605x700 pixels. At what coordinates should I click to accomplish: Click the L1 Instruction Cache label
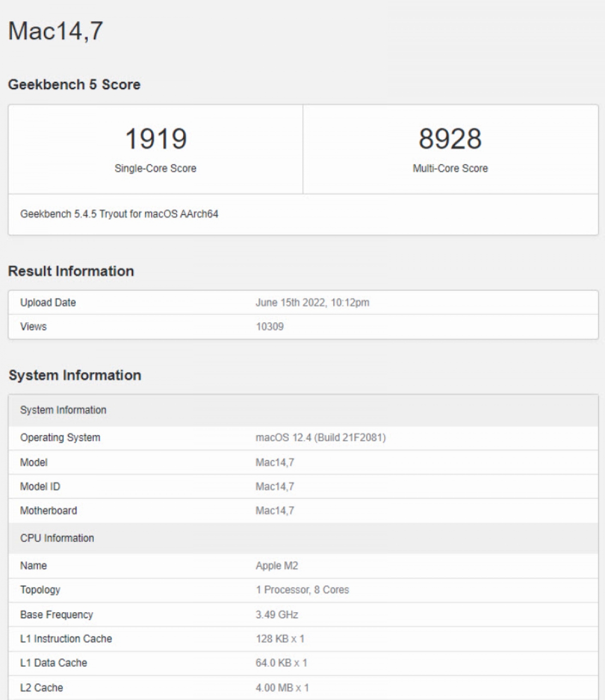click(66, 639)
